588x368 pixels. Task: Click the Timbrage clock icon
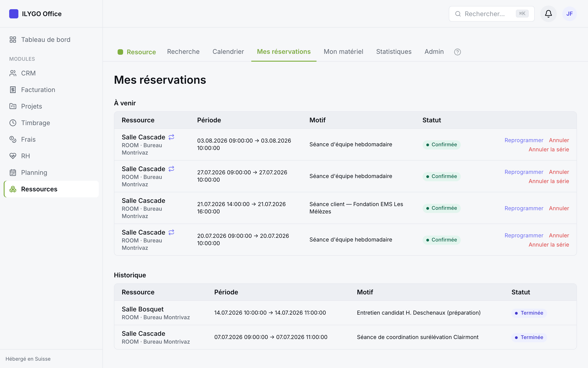point(13,123)
